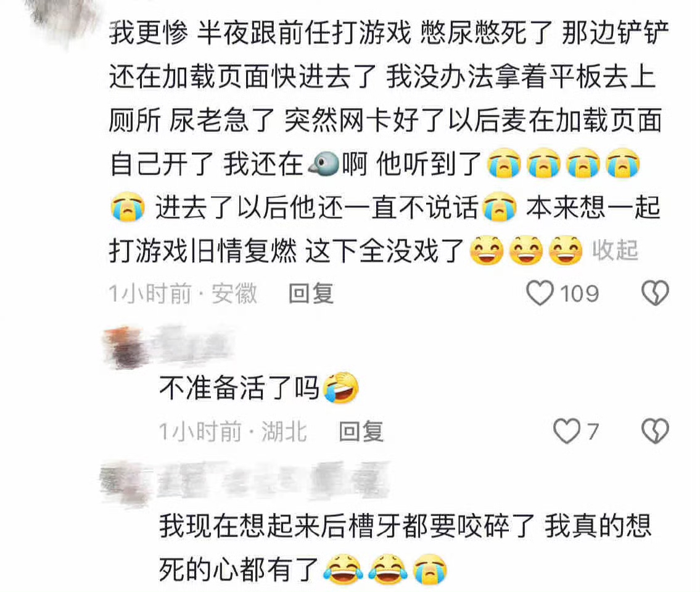This screenshot has height=592, width=700.
Task: Tap the rolling laughing emoji after 不准备活了吗
Action: tap(340, 387)
